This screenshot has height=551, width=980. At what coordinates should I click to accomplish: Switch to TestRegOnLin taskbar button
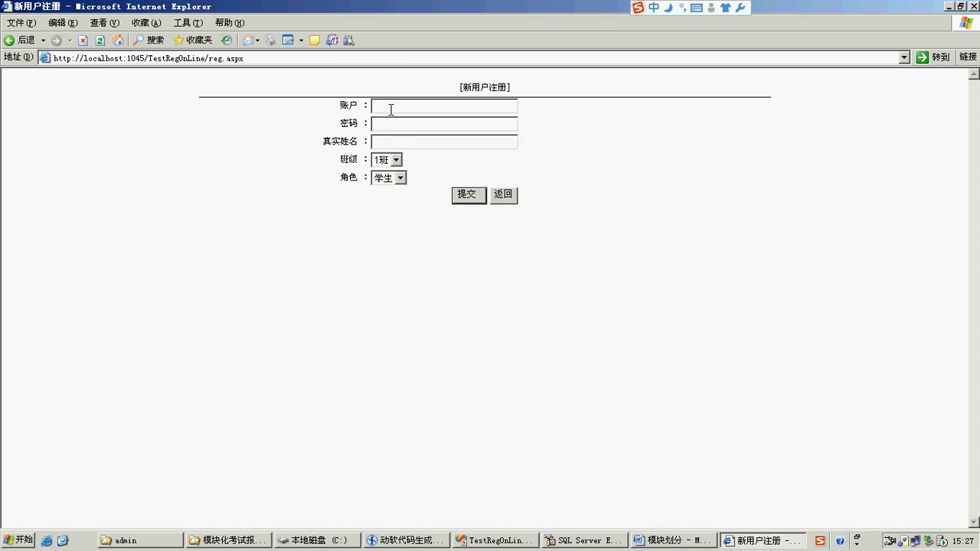pos(495,540)
